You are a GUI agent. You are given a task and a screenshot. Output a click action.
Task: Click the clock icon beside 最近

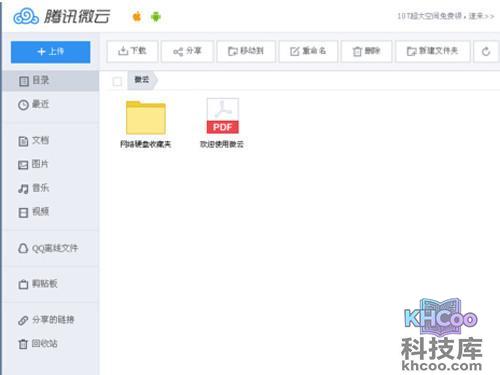coord(23,105)
